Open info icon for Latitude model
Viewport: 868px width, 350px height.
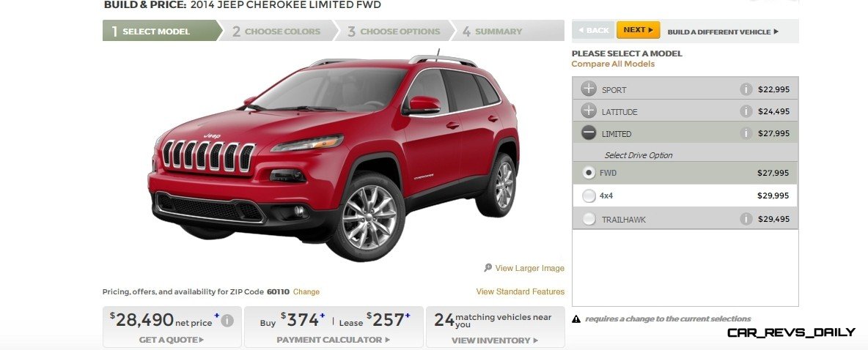pyautogui.click(x=746, y=111)
